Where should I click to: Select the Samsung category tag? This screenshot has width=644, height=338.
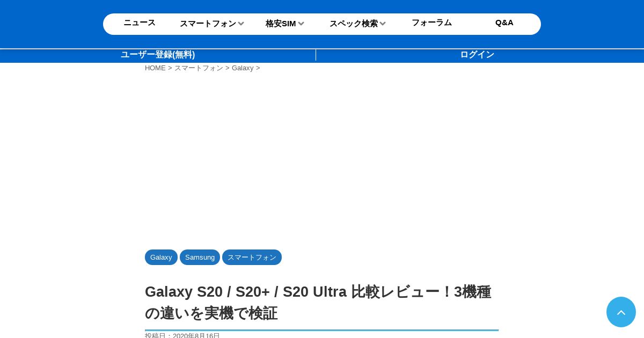[x=200, y=258]
